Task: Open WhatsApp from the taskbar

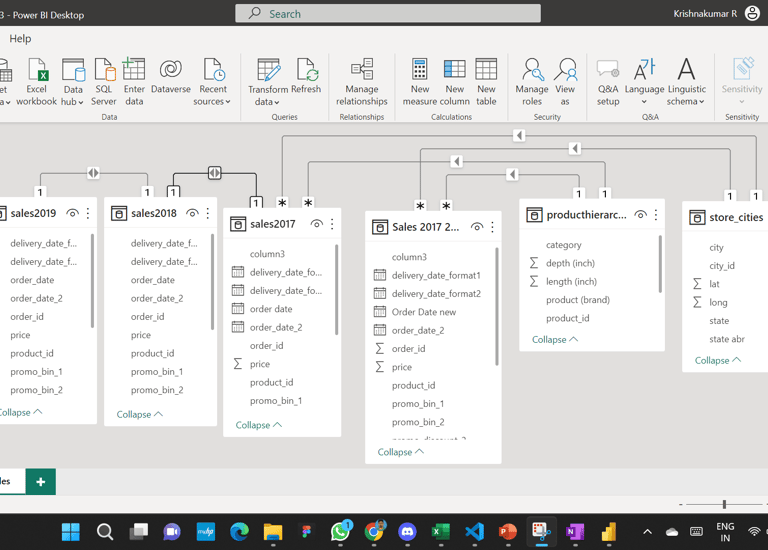Action: (x=340, y=531)
